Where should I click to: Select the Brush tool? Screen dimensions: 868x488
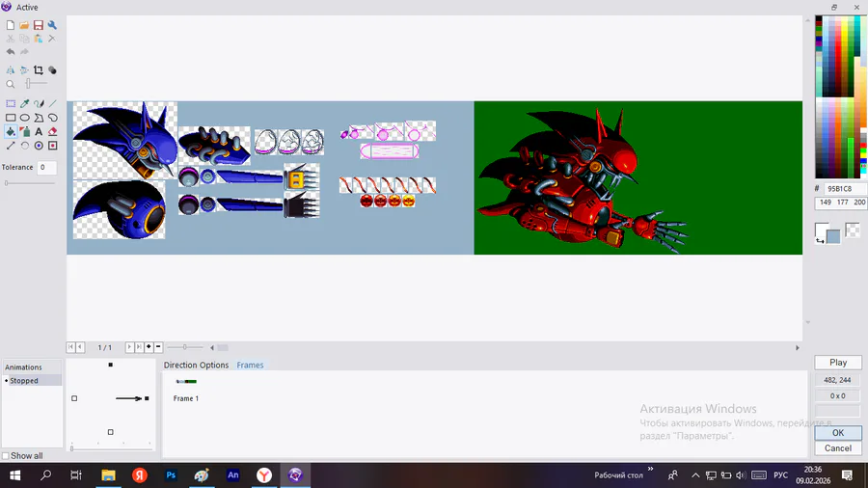tap(39, 103)
